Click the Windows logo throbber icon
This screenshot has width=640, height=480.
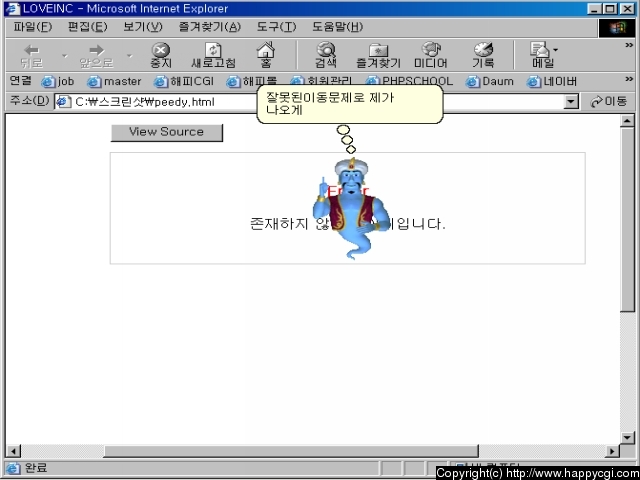(618, 28)
